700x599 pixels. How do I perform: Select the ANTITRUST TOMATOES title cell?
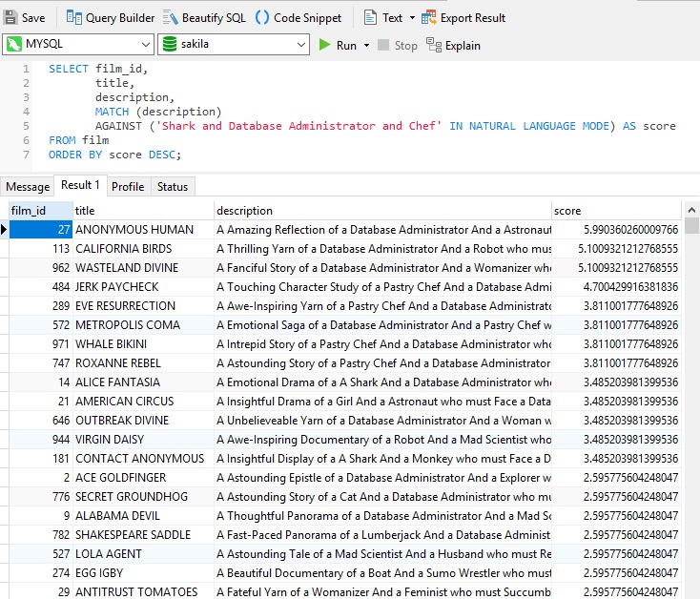point(143,592)
